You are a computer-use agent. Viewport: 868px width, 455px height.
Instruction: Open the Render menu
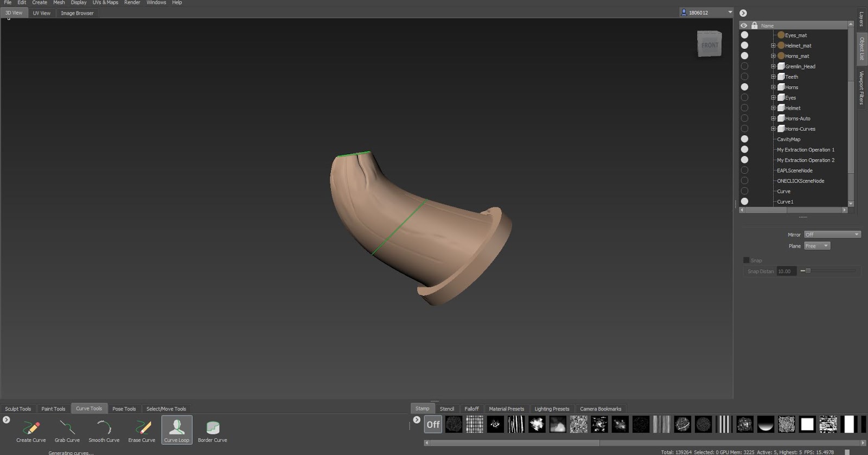coord(132,3)
